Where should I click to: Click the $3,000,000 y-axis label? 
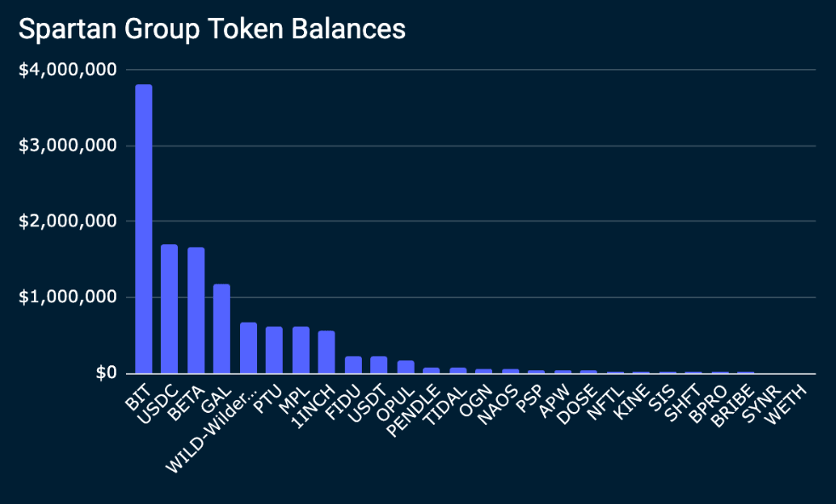[x=68, y=146]
